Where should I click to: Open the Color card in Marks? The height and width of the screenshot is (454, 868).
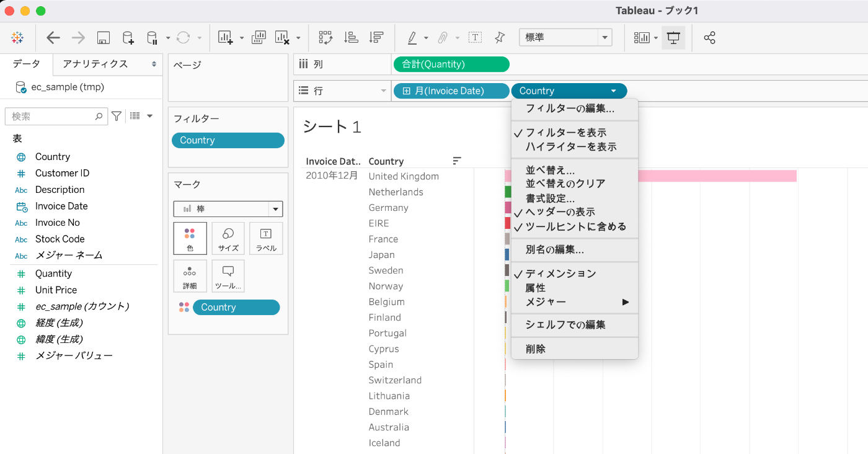(190, 239)
